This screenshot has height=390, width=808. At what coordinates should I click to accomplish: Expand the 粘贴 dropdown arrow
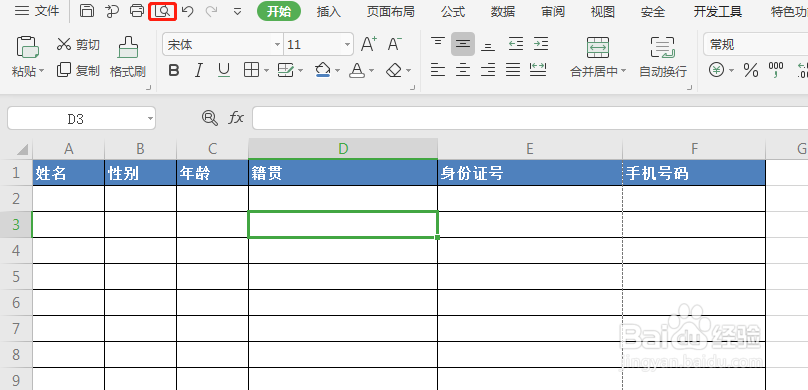coord(42,71)
